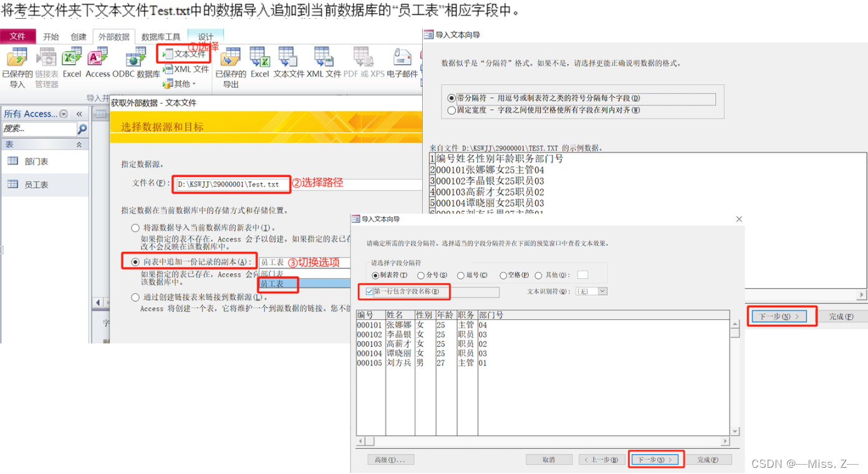Select 空格 (space) delimiter radio button
This screenshot has width=868, height=474.
point(503,275)
